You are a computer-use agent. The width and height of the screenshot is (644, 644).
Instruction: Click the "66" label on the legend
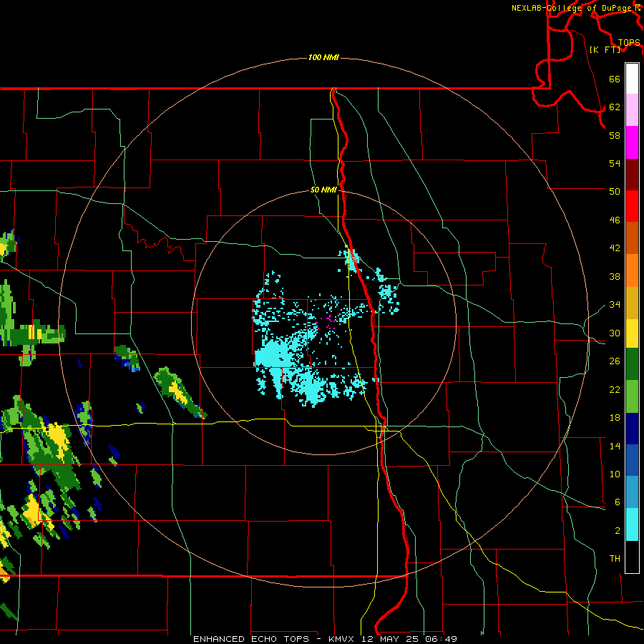615,79
